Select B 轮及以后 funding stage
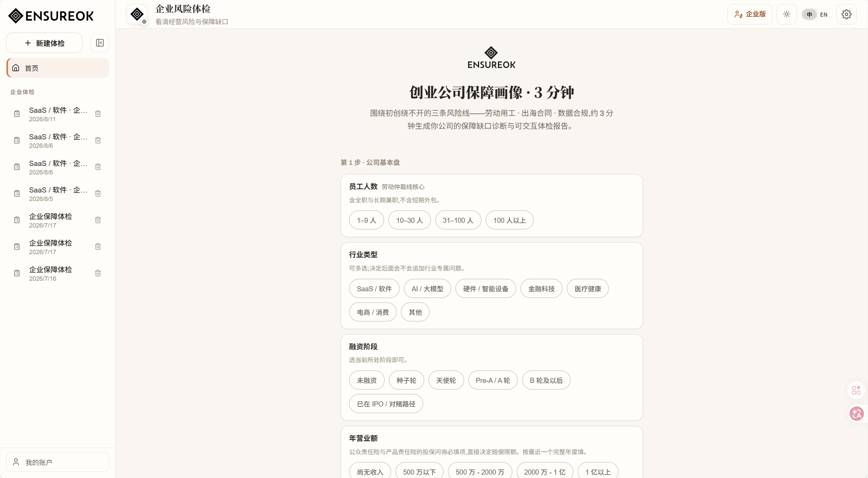The image size is (868, 478). pos(546,380)
